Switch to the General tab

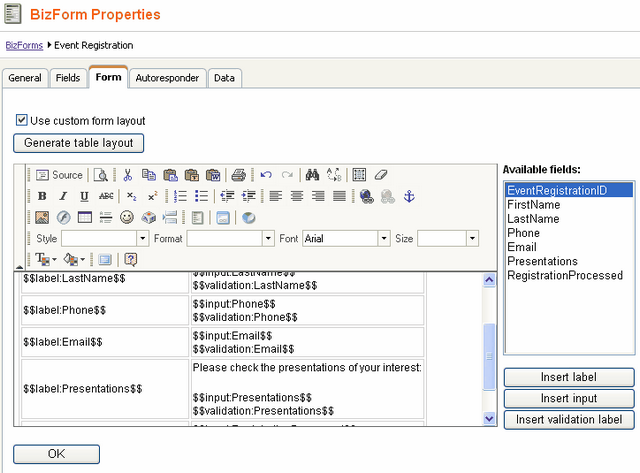pos(25,78)
